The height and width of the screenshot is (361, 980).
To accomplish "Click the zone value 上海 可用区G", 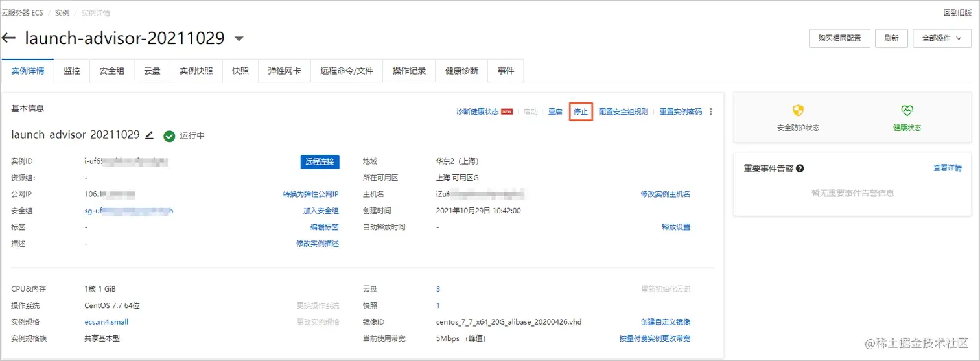I will coord(458,178).
